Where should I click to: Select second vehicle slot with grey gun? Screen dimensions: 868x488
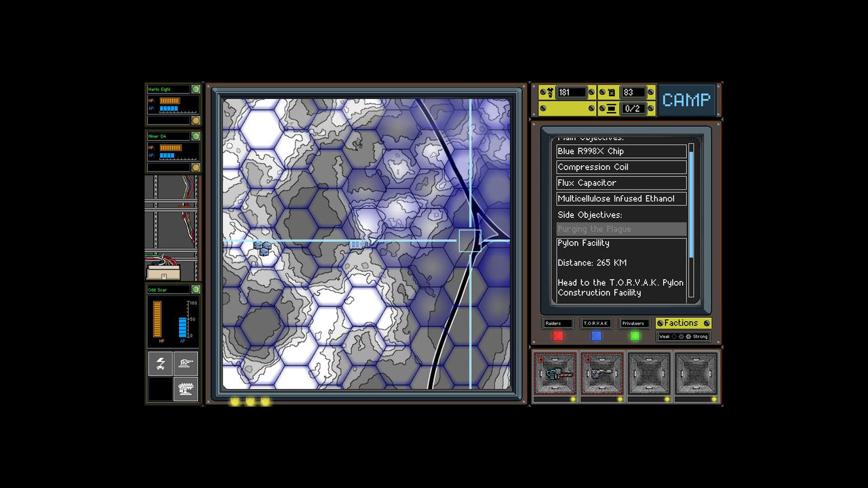coord(602,373)
